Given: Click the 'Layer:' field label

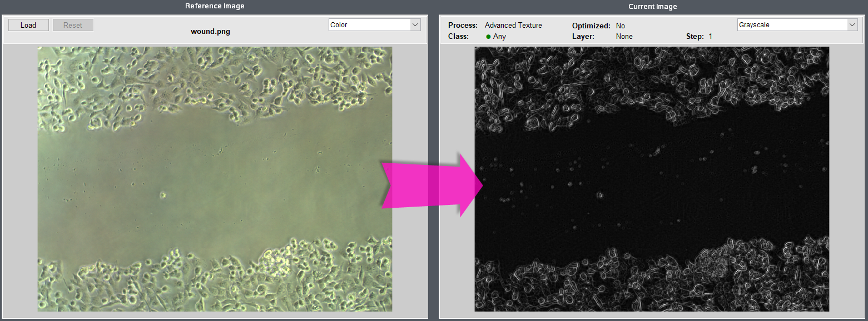Looking at the screenshot, I should coord(583,37).
